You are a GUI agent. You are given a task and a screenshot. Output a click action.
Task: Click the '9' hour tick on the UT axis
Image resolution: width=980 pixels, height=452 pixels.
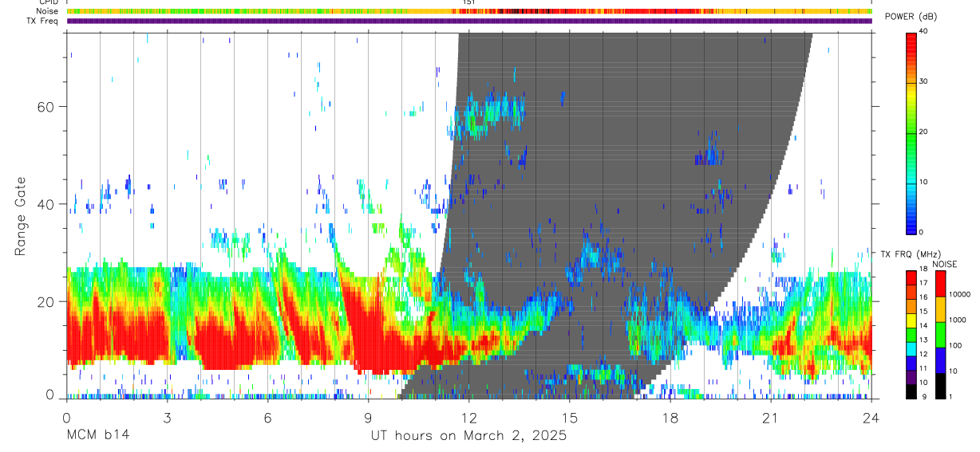click(368, 418)
